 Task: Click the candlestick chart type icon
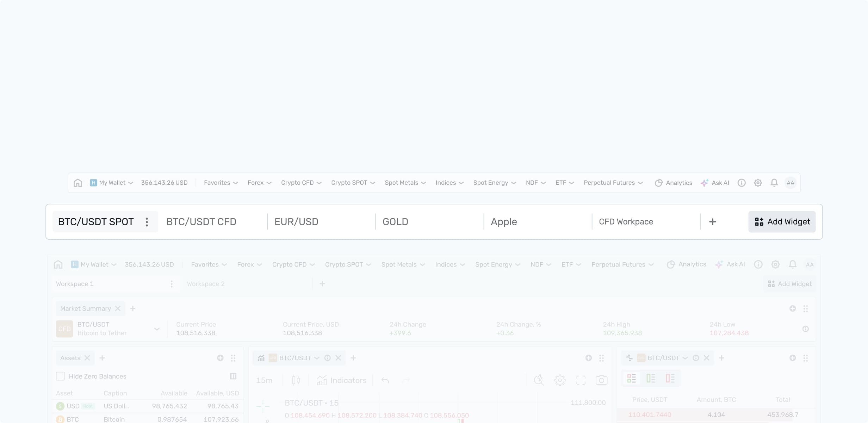pos(296,380)
